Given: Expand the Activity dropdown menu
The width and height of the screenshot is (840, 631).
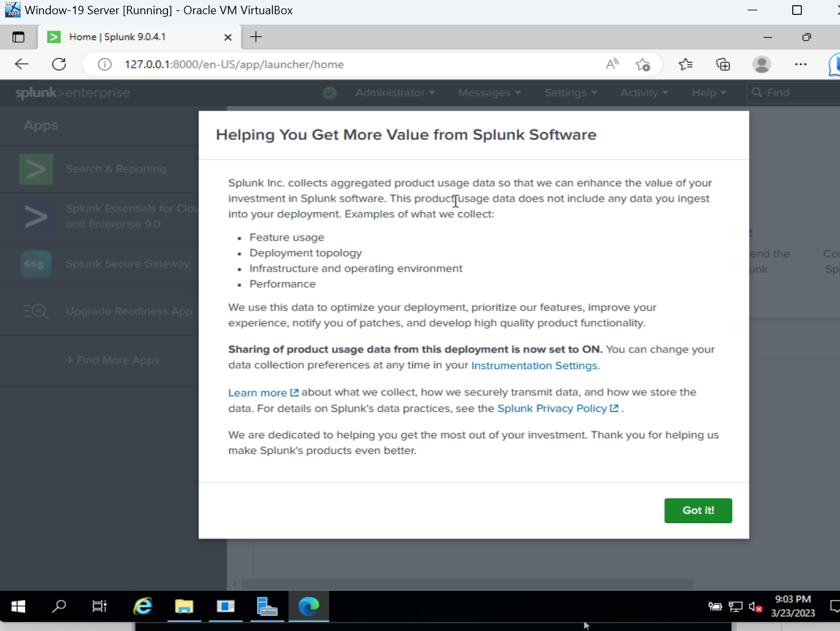Looking at the screenshot, I should (644, 92).
